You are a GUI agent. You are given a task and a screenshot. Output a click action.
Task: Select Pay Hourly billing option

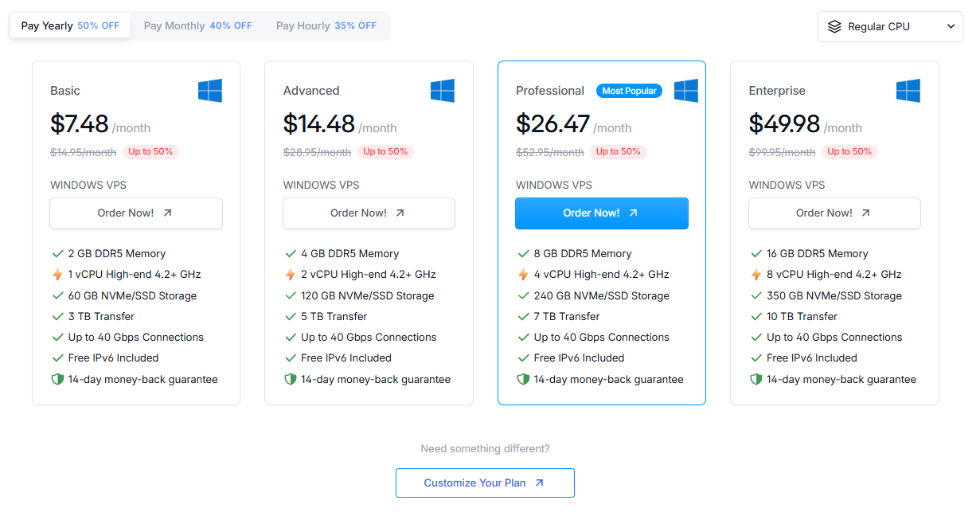[x=326, y=25]
